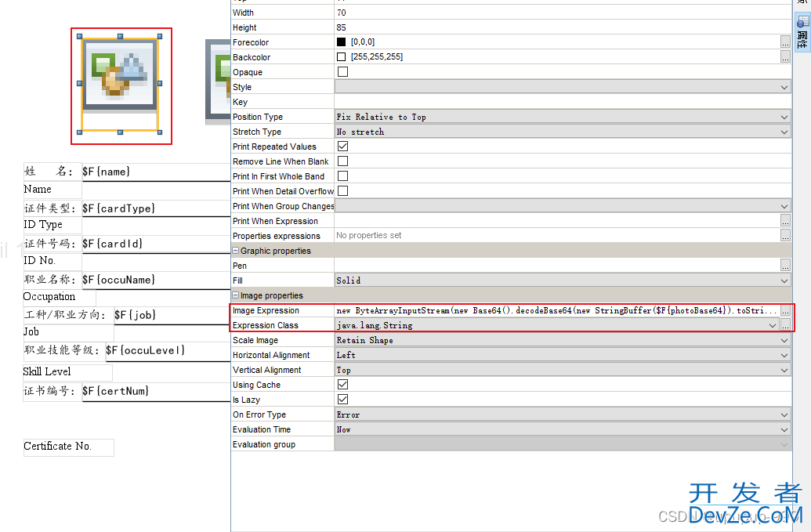Uncheck Print Repeated Values checkbox

(342, 147)
